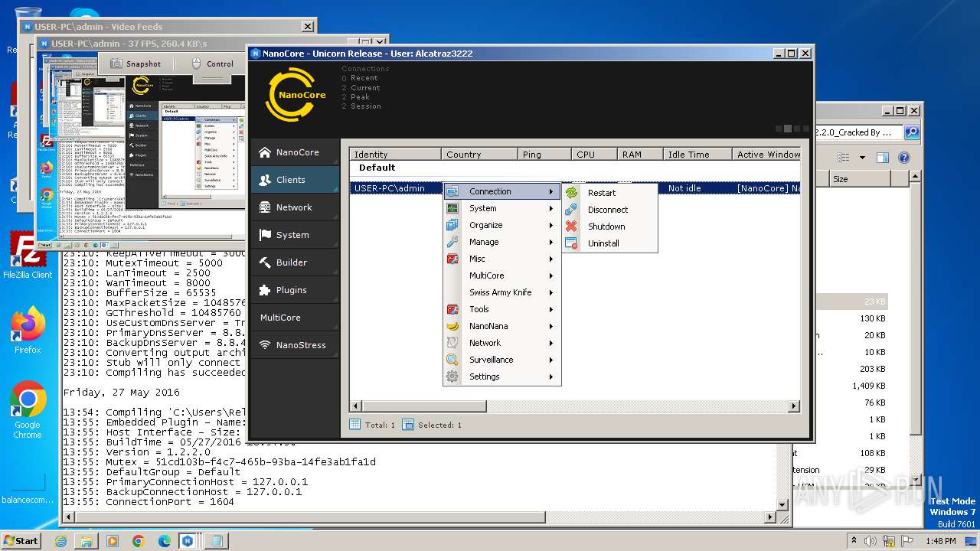The width and height of the screenshot is (980, 551).
Task: Expand the Manage submenu arrow
Action: click(551, 242)
